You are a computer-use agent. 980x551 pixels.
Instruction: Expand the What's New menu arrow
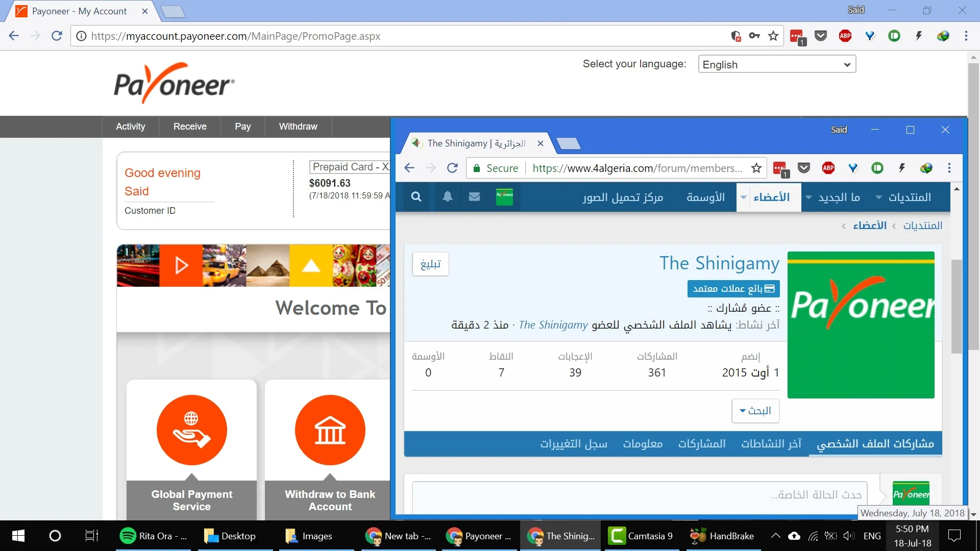pyautogui.click(x=809, y=197)
